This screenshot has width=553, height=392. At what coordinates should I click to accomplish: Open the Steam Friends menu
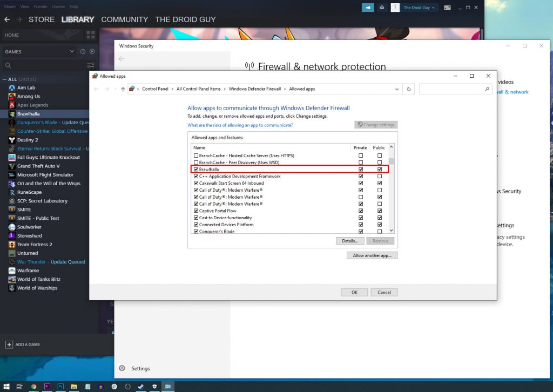40,6
